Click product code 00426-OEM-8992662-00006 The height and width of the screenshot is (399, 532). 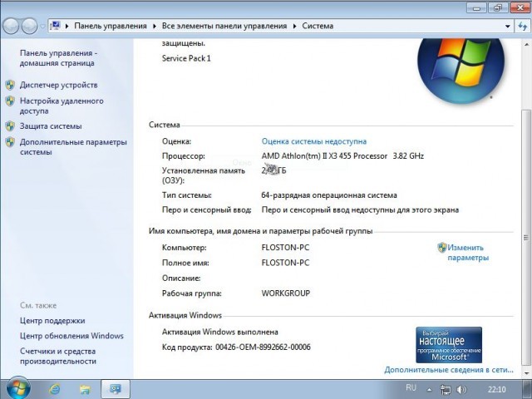[263, 347]
